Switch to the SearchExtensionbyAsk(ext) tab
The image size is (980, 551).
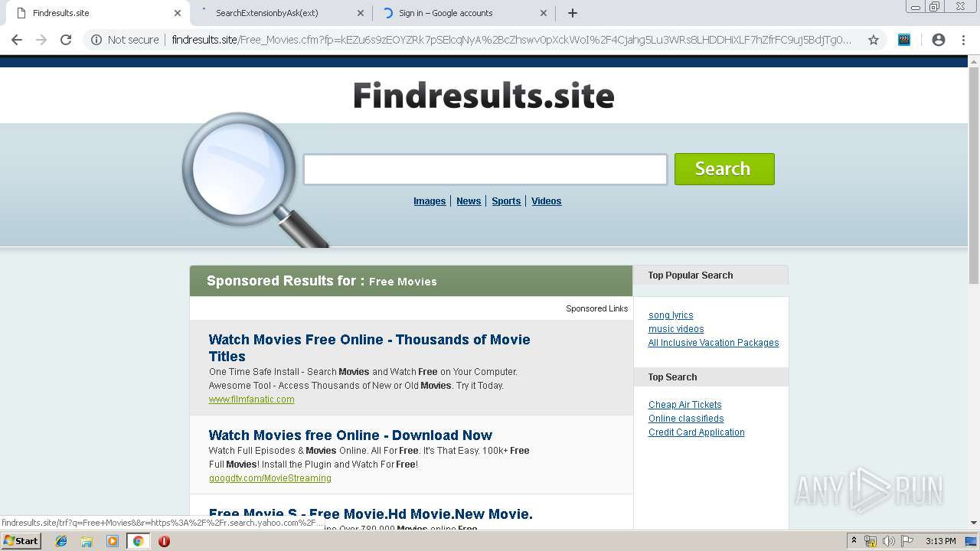(x=281, y=13)
